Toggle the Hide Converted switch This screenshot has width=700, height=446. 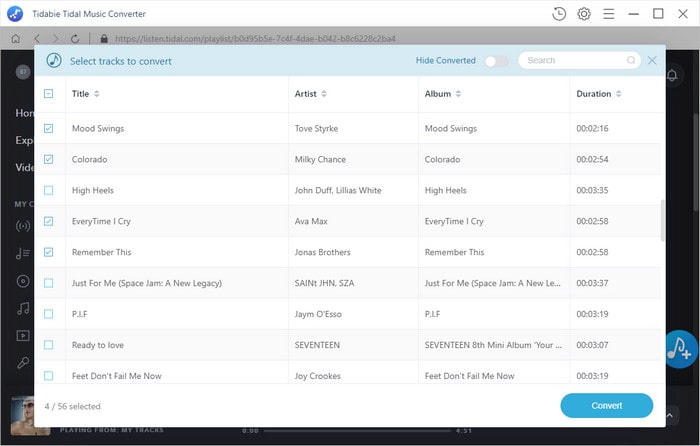tap(496, 61)
